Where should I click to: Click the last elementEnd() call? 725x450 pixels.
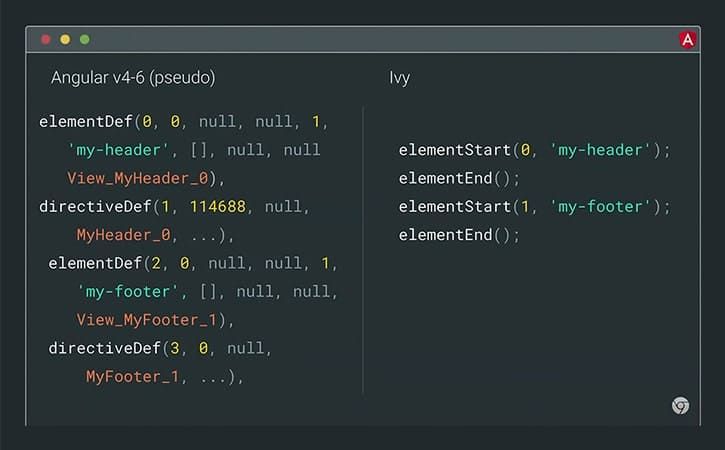459,235
